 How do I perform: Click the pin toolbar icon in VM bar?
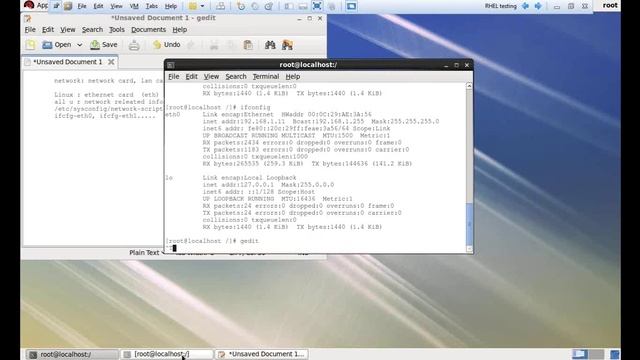56,6
